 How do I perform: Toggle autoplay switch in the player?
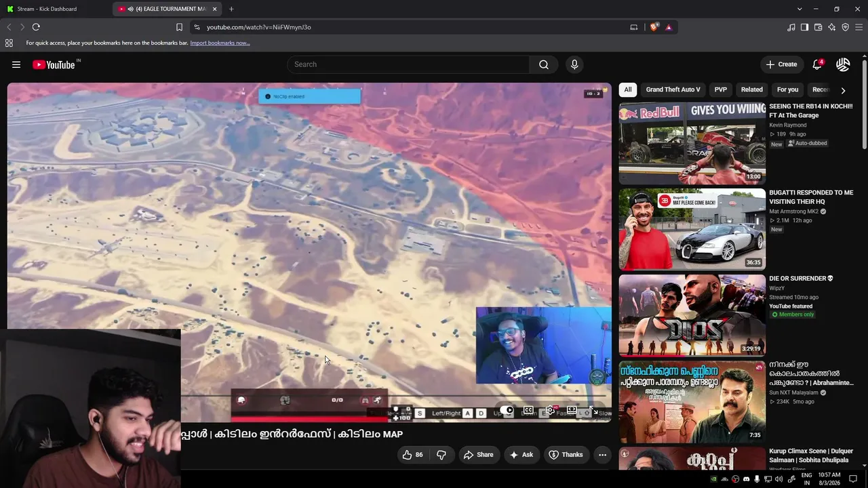click(508, 411)
